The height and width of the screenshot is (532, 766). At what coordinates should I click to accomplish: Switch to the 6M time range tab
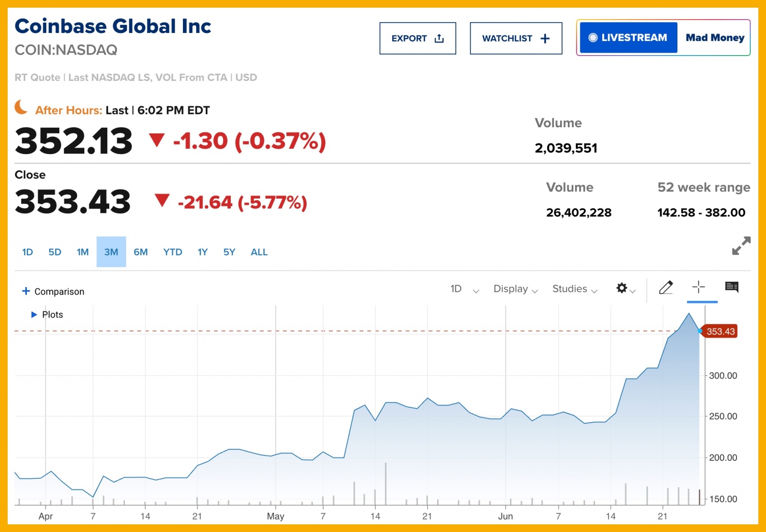click(x=140, y=252)
